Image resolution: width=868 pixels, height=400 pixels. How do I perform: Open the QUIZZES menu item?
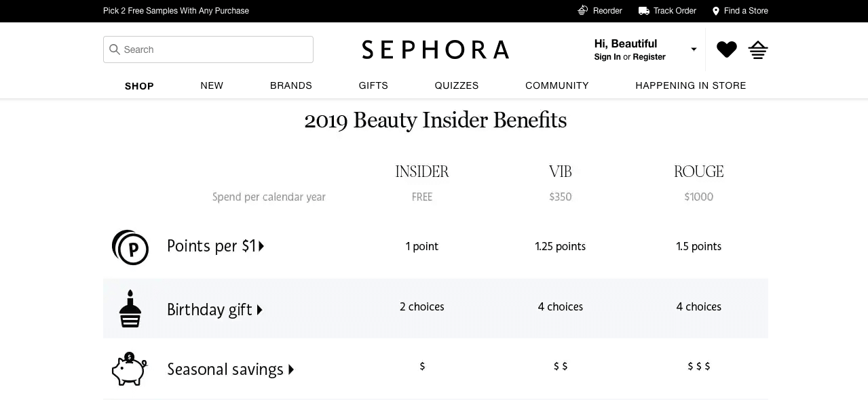click(457, 85)
